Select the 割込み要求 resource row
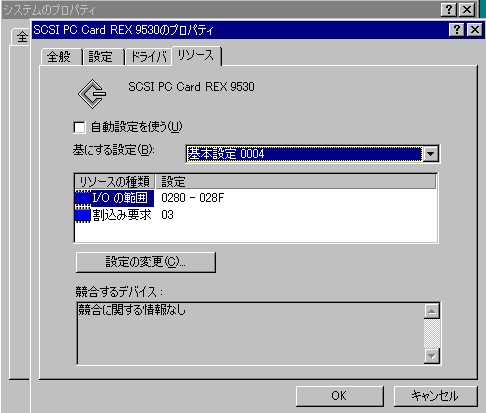486x413 pixels. [x=255, y=215]
